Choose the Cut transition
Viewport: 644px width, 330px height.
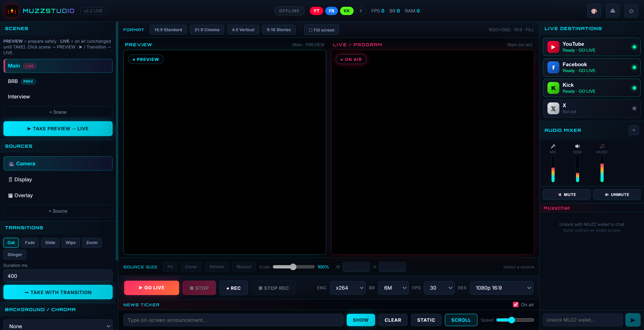tap(11, 242)
